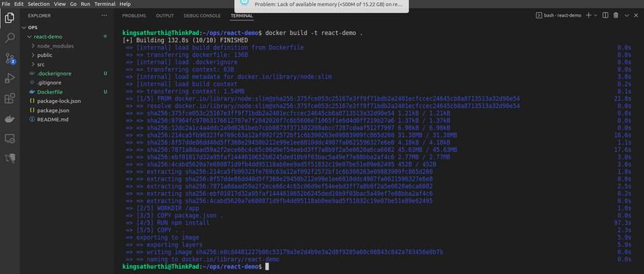Screen dimensions: 644x274
Task: Open the Remote Explorer view
Action: 10,139
